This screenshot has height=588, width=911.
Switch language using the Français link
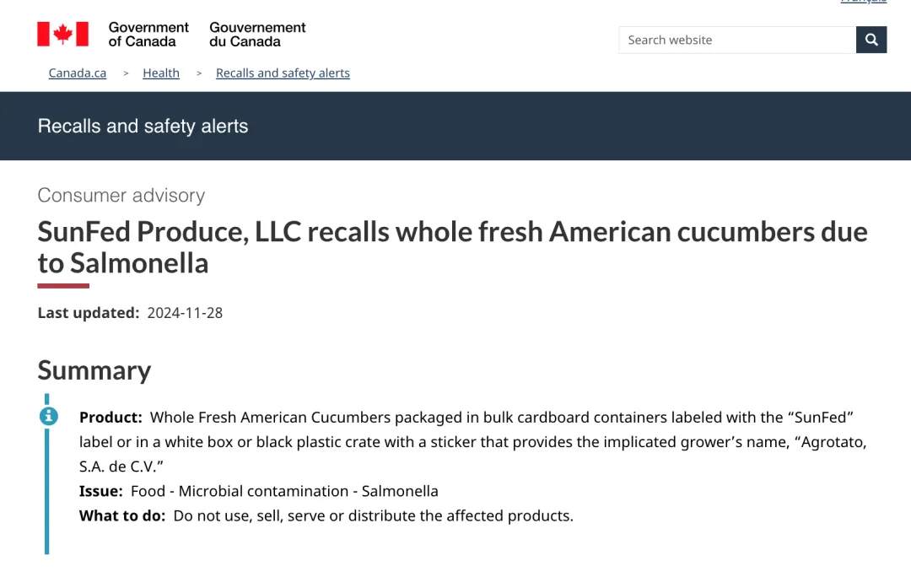click(x=864, y=1)
